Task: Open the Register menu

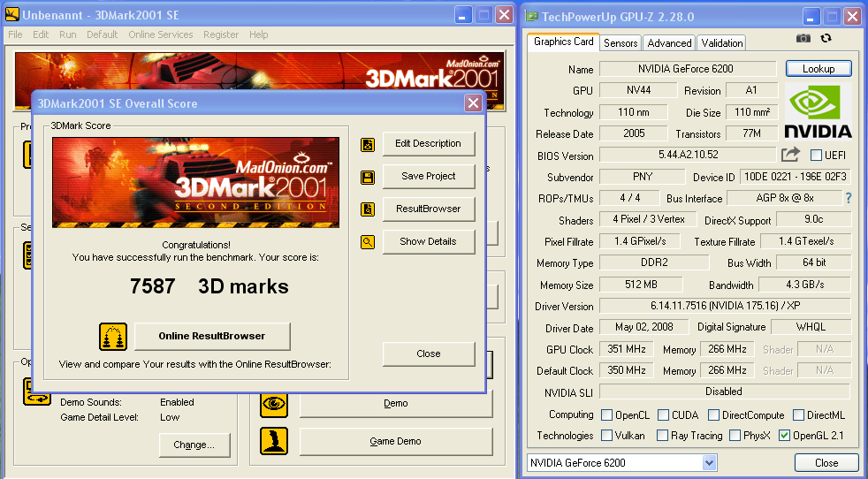Action: [x=221, y=34]
